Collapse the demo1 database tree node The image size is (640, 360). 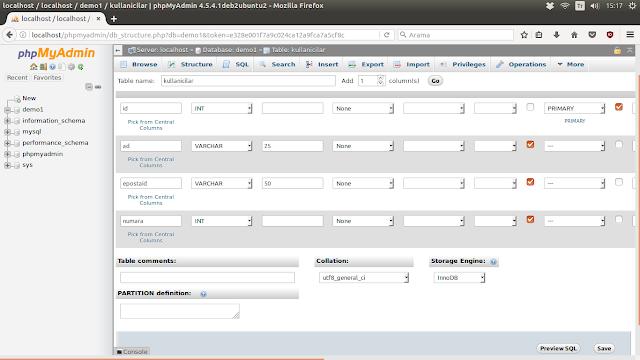click(7, 110)
